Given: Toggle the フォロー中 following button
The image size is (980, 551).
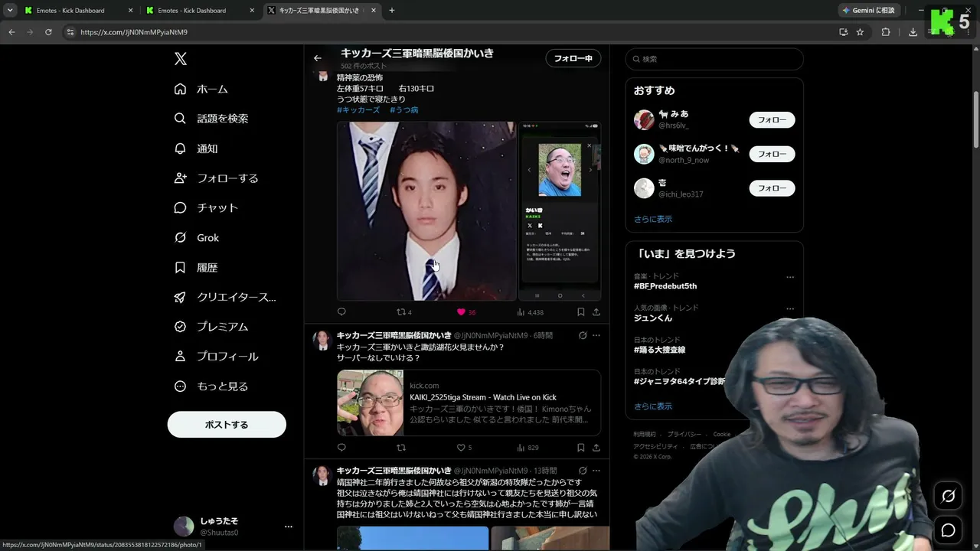Looking at the screenshot, I should [573, 58].
